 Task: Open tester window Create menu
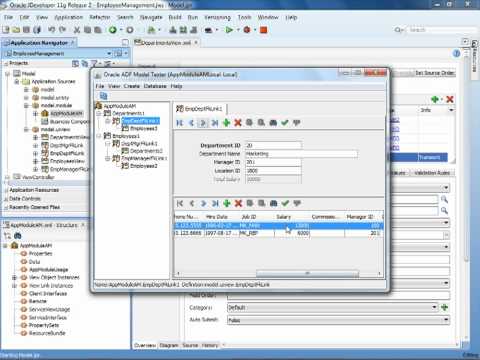pyautogui.click(x=132, y=86)
